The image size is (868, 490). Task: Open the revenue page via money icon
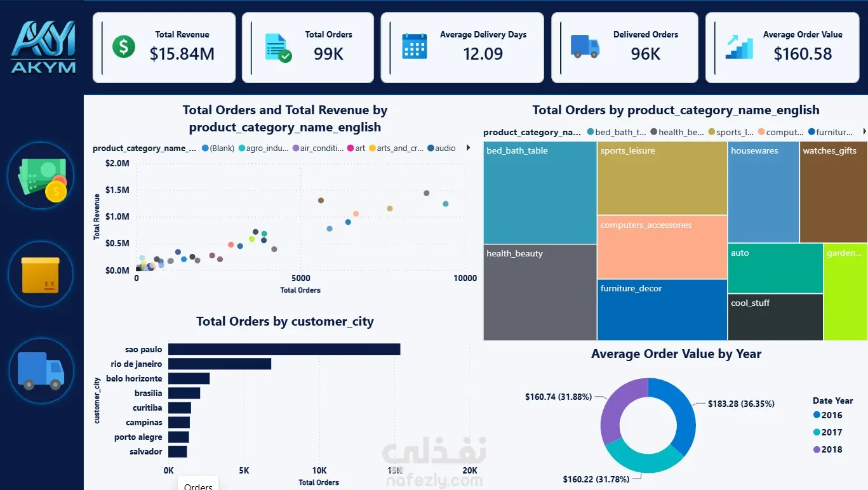point(41,176)
